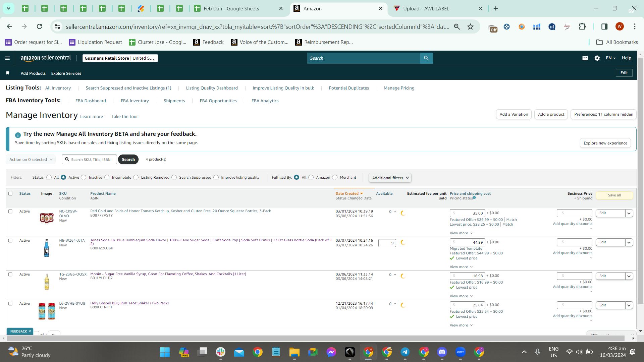644x362 pixels.
Task: Click the Jones Soda price input field
Action: tap(468, 242)
